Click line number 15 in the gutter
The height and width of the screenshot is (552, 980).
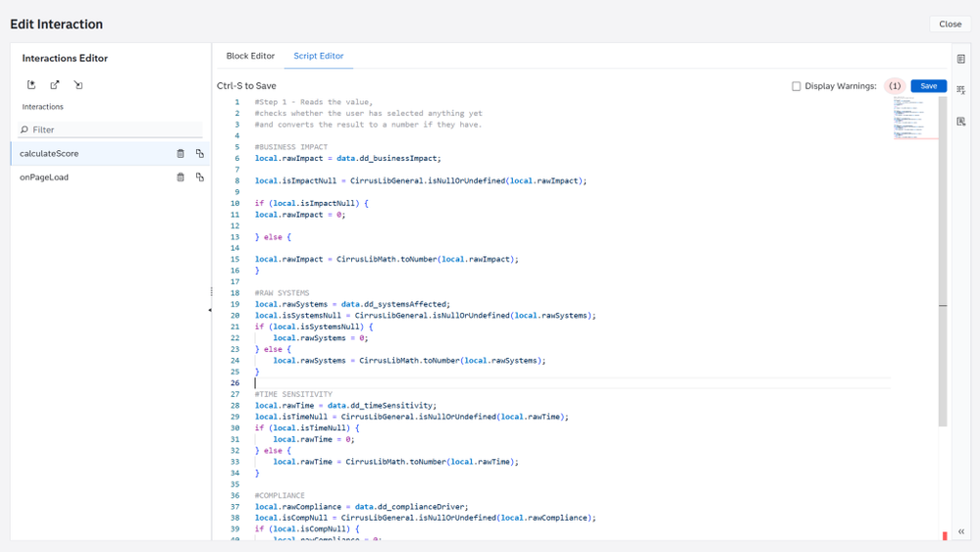click(235, 259)
